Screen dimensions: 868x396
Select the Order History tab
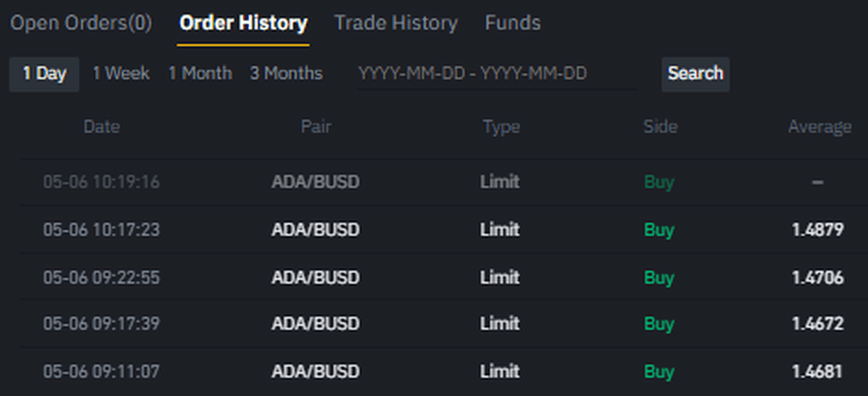[243, 23]
